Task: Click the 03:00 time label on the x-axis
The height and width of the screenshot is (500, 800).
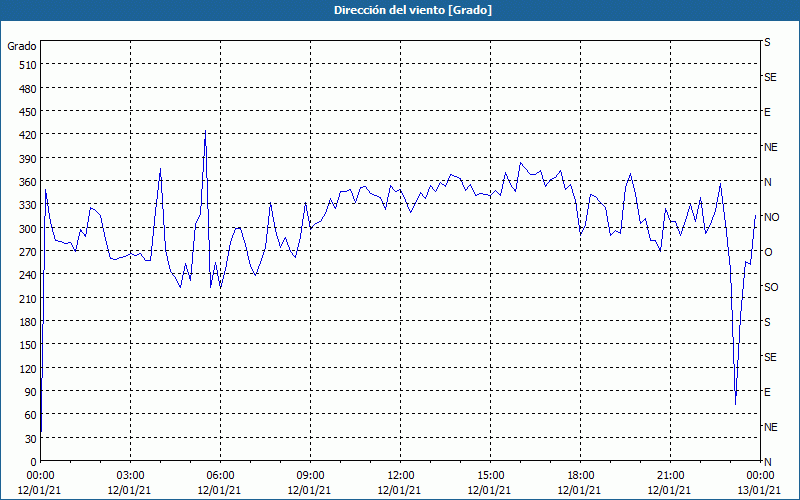Action: pyautogui.click(x=130, y=476)
